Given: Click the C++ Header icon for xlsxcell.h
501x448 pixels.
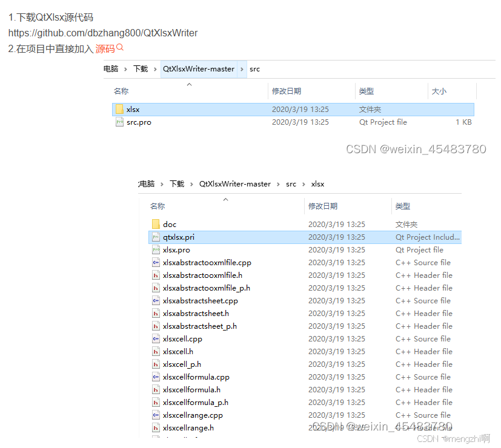Looking at the screenshot, I should 155,351.
